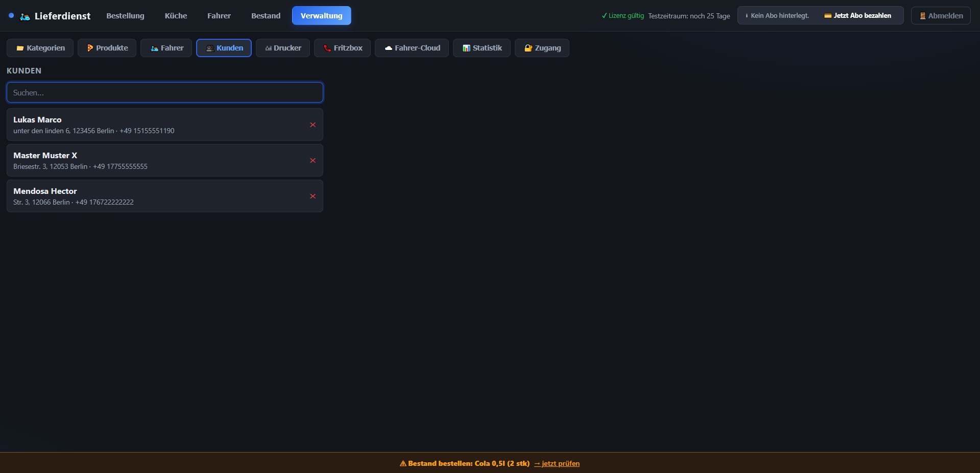Open the Küche view
Image resolution: width=980 pixels, height=473 pixels.
[176, 16]
